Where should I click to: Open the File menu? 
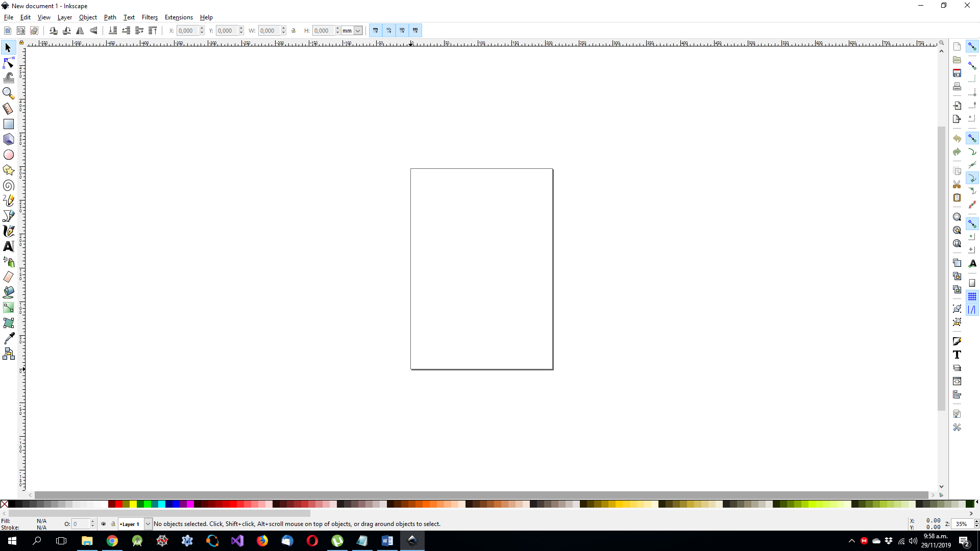click(8, 17)
